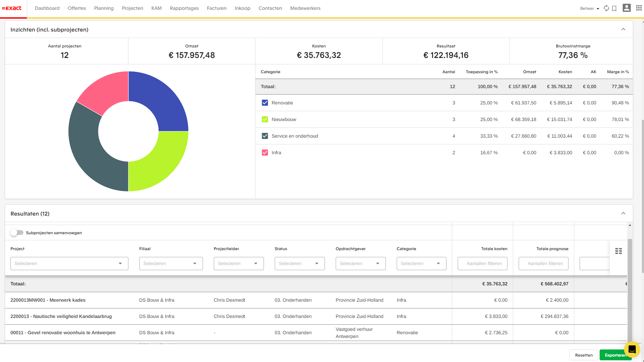Uncheck the Renovatie category checkbox
Screen dimensions: 644x362
click(x=265, y=103)
